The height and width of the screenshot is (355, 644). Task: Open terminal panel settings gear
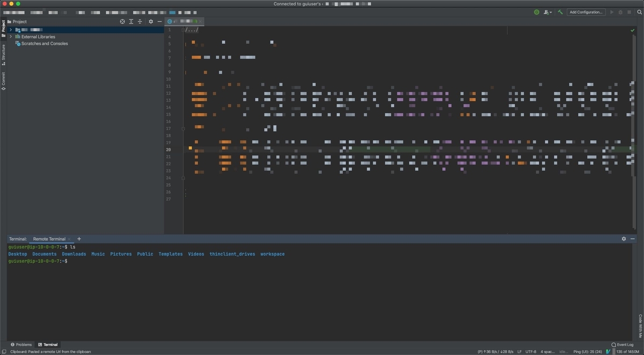pyautogui.click(x=624, y=238)
